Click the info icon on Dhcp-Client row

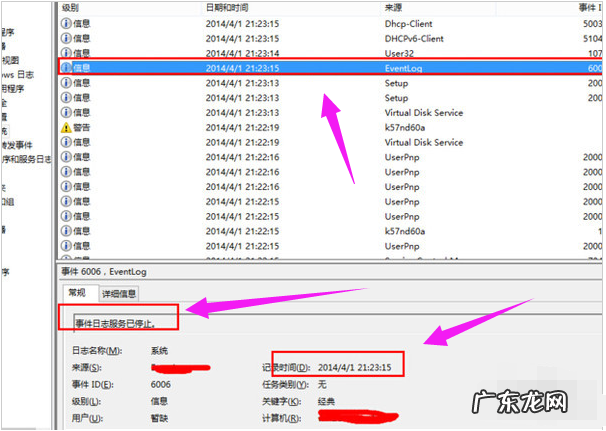point(66,24)
